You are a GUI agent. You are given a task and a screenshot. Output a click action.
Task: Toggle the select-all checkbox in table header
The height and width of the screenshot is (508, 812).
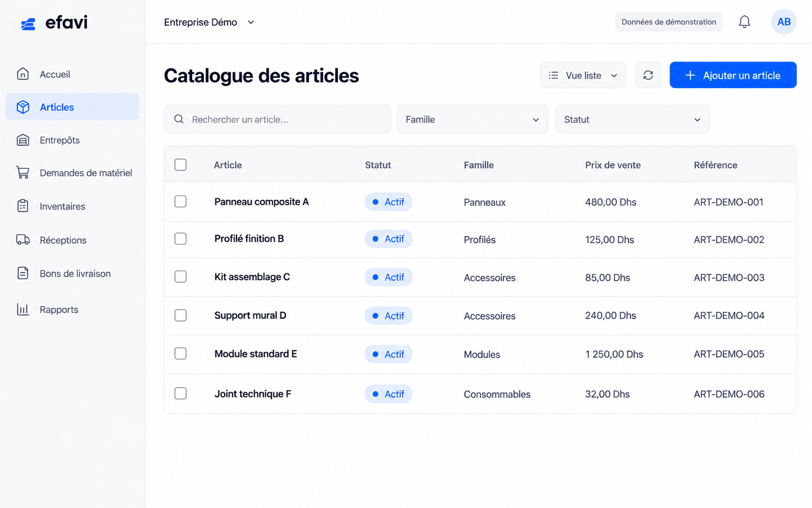coord(180,164)
